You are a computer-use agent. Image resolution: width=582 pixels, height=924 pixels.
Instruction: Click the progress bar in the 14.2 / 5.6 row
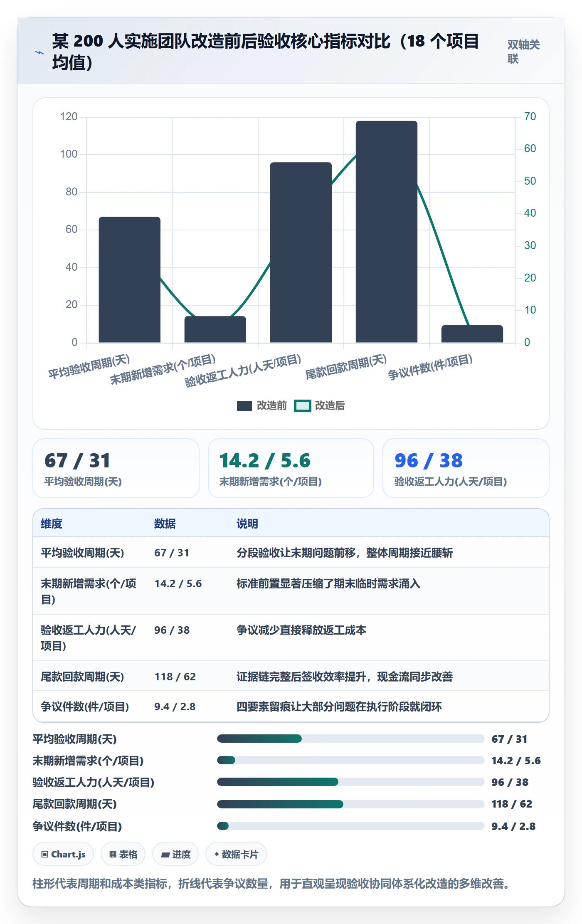tap(350, 760)
